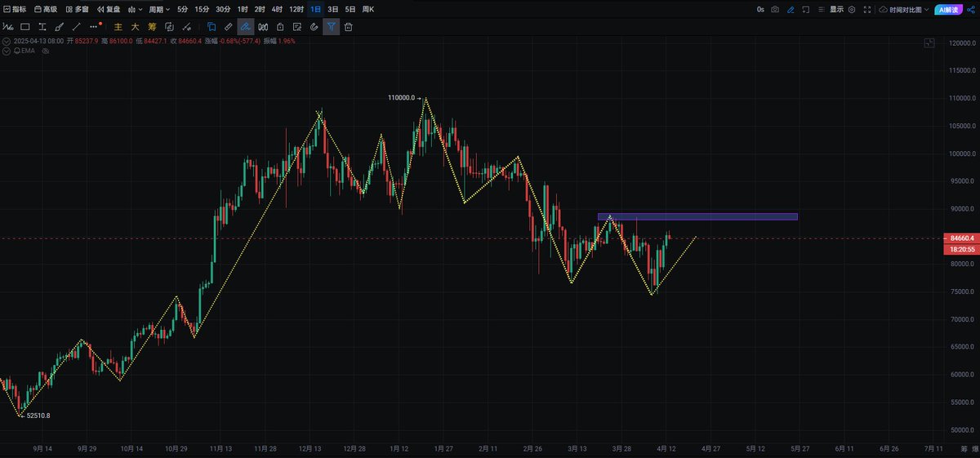Open the 显示 display options

coord(837,9)
